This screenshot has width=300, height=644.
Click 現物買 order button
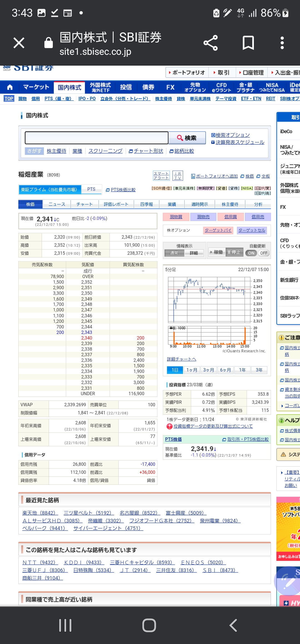pyautogui.click(x=176, y=217)
